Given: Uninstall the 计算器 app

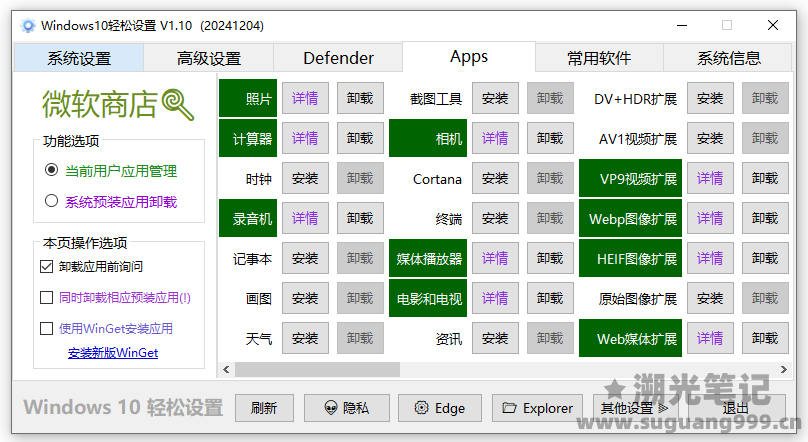Looking at the screenshot, I should [360, 138].
